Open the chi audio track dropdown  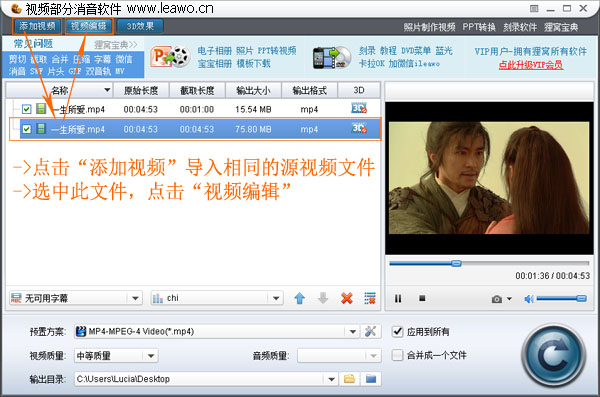pyautogui.click(x=217, y=298)
